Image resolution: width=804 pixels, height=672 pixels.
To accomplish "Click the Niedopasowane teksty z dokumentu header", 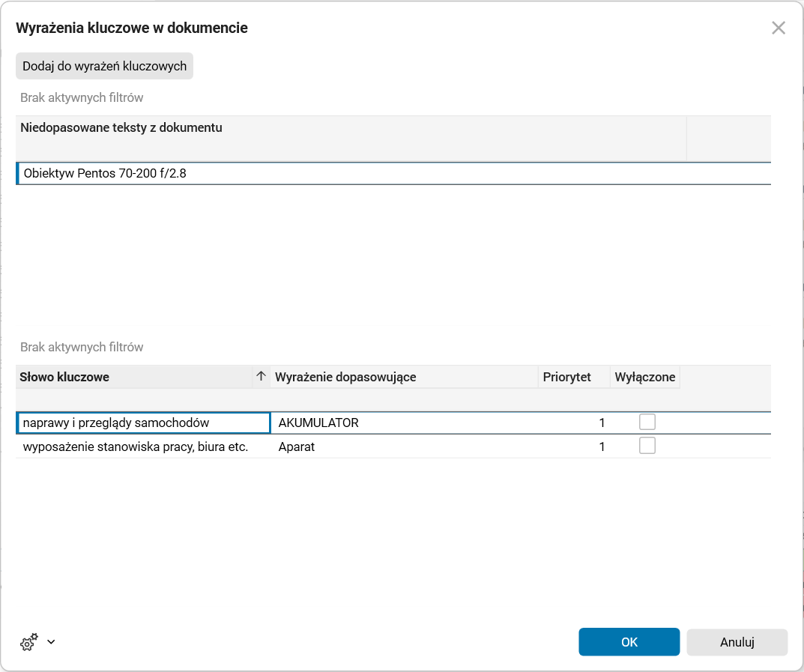I will [x=121, y=128].
